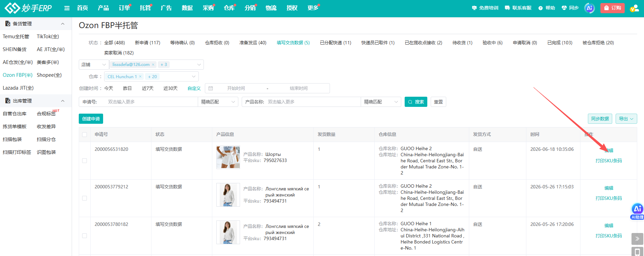Open the floating AI助理 assistant icon
Image resolution: width=644 pixels, height=256 pixels.
[x=638, y=211]
